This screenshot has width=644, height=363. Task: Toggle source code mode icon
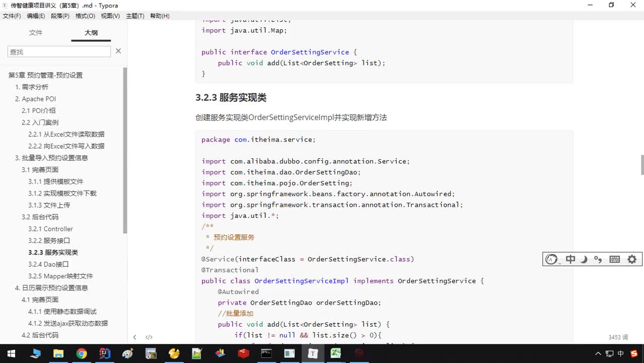pos(149,337)
